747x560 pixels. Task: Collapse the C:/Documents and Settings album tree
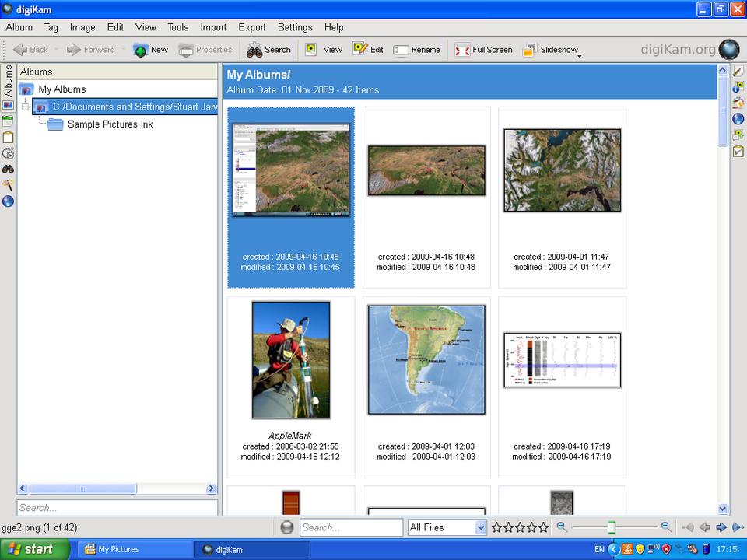[x=26, y=107]
